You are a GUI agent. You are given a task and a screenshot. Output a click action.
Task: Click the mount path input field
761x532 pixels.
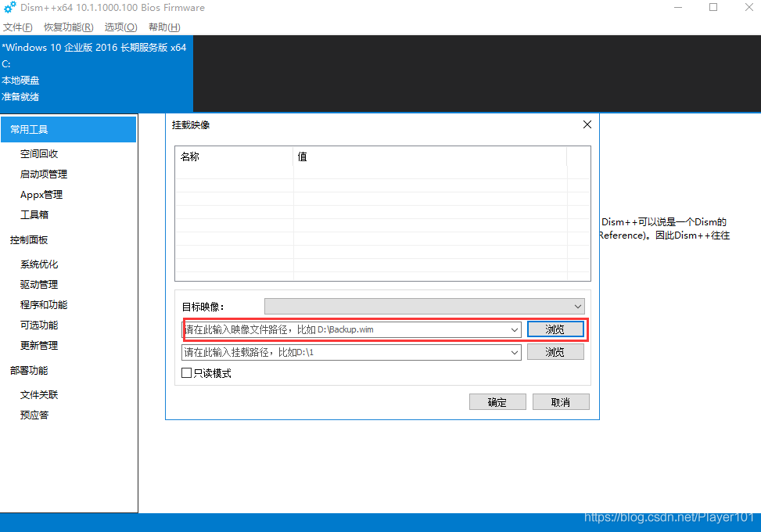[344, 353]
